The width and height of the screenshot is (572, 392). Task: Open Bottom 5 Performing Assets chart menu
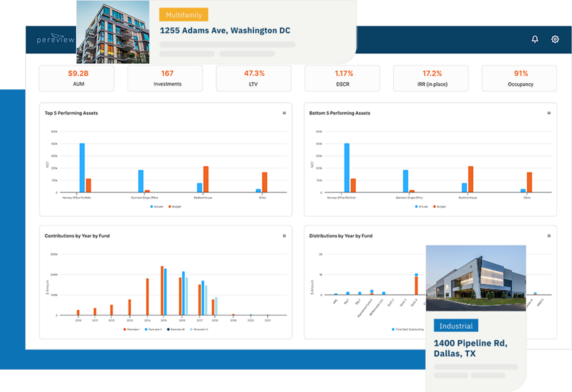[549, 113]
